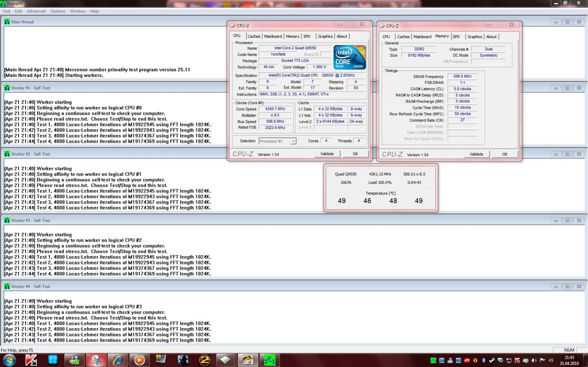Screen dimensions: 588x367
Task: Switch to SPD tab in left CPU-Z window
Action: 307,36
